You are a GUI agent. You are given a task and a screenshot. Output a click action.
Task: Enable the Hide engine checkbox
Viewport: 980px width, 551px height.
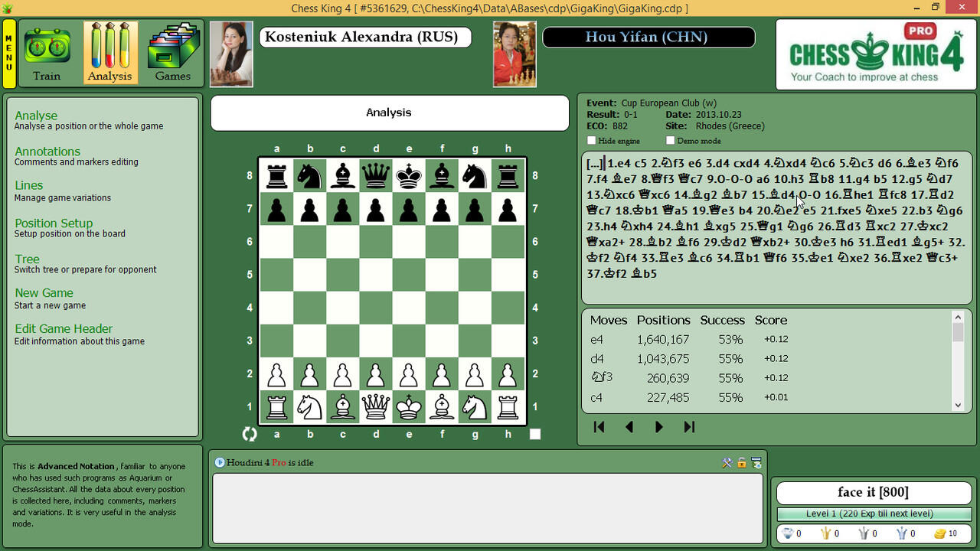(591, 141)
